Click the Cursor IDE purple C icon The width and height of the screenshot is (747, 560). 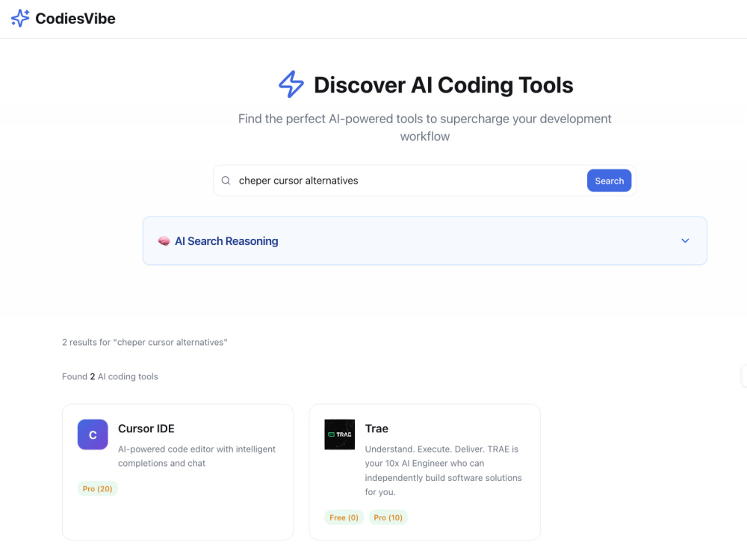click(93, 435)
